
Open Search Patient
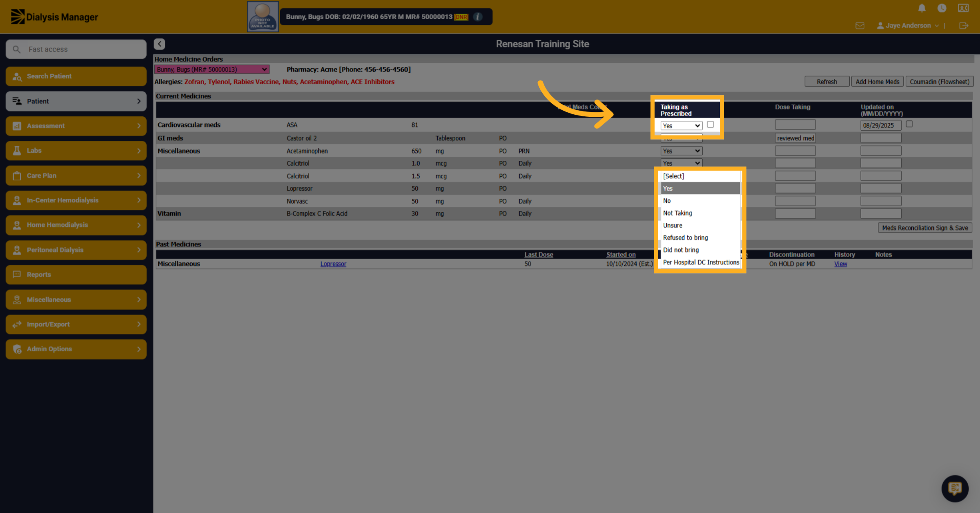[x=76, y=76]
